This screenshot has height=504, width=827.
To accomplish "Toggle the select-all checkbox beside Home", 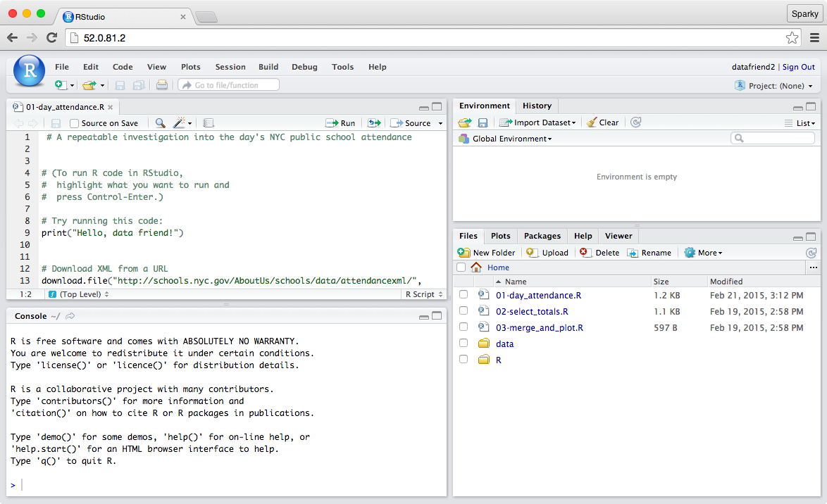I will pyautogui.click(x=461, y=267).
